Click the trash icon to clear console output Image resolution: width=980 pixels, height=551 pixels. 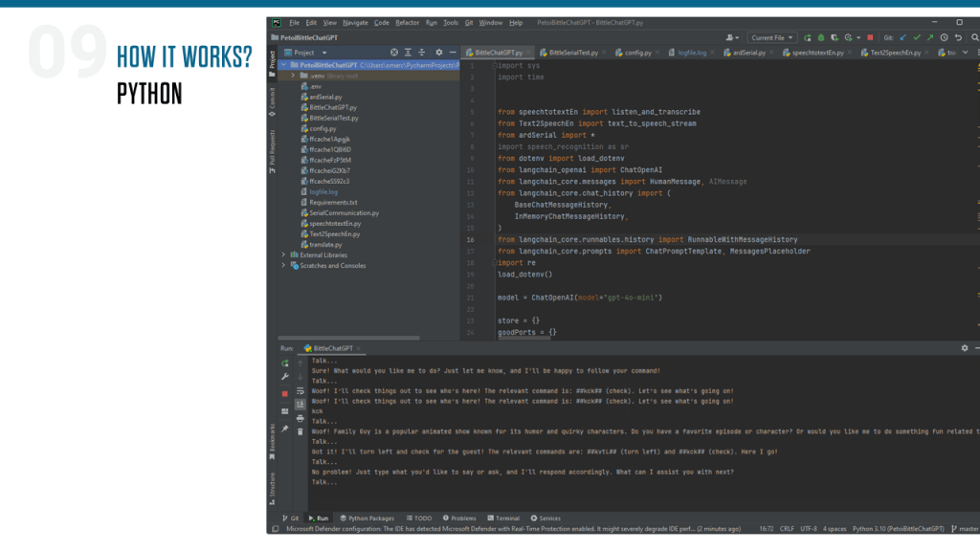point(301,430)
